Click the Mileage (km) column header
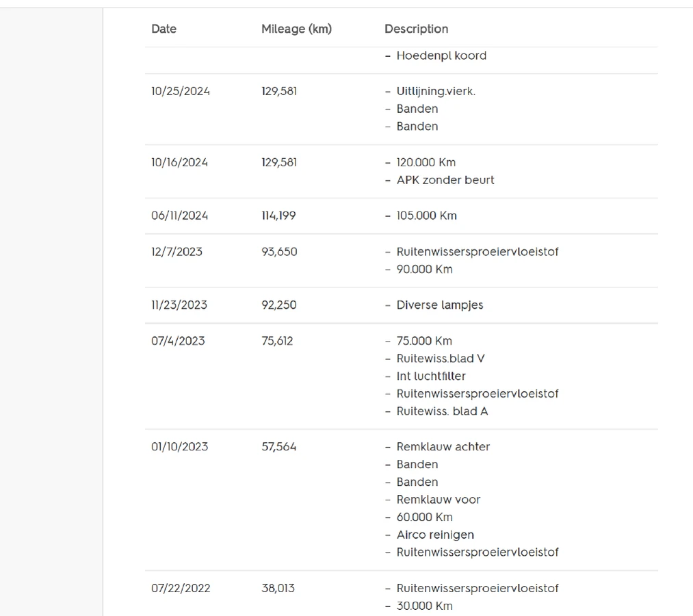The width and height of the screenshot is (693, 616). pyautogui.click(x=296, y=29)
